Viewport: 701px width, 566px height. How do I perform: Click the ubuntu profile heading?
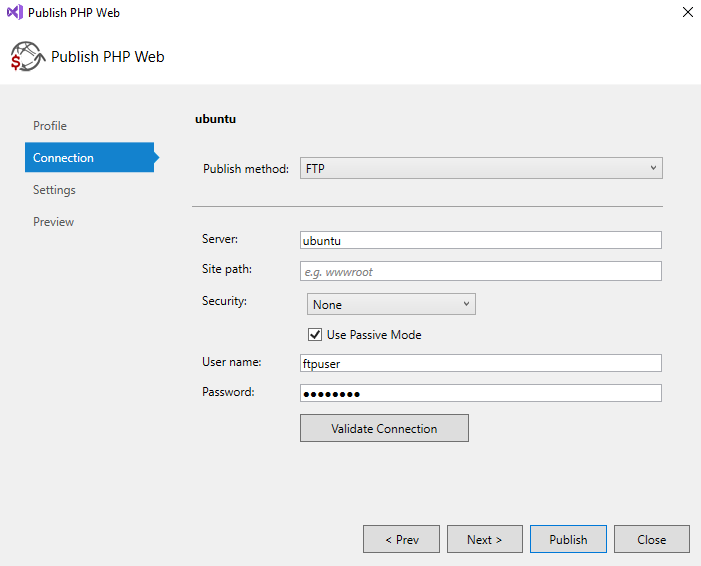coord(215,119)
